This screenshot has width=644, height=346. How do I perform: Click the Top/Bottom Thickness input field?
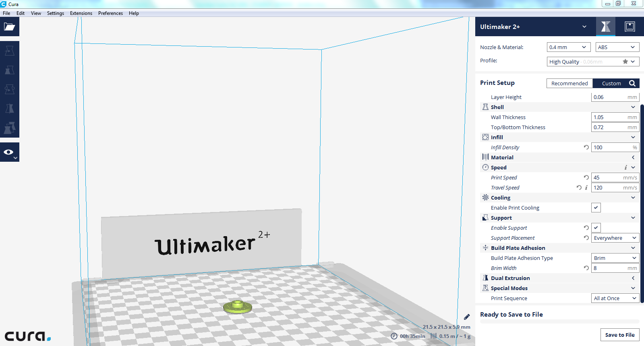pos(615,127)
